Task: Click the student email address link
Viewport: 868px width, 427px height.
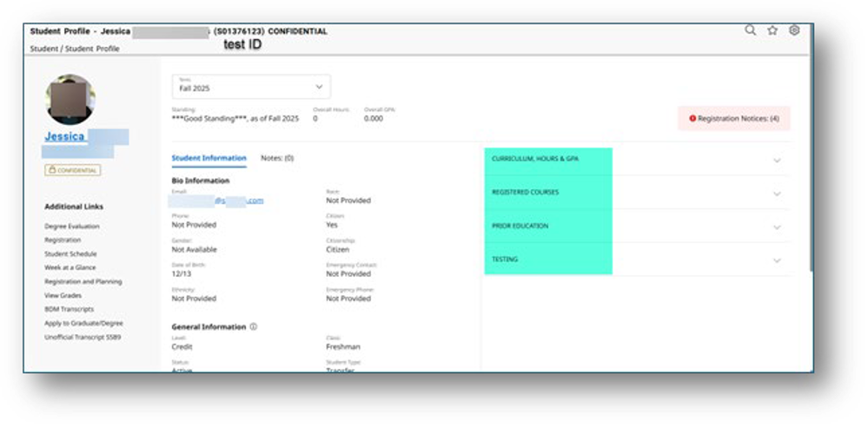Action: [217, 200]
